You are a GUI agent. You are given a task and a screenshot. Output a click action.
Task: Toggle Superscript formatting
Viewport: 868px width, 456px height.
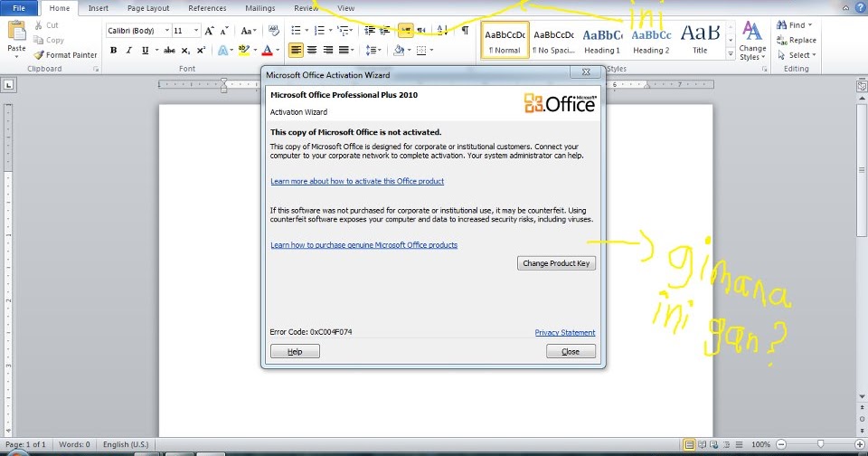pyautogui.click(x=201, y=51)
